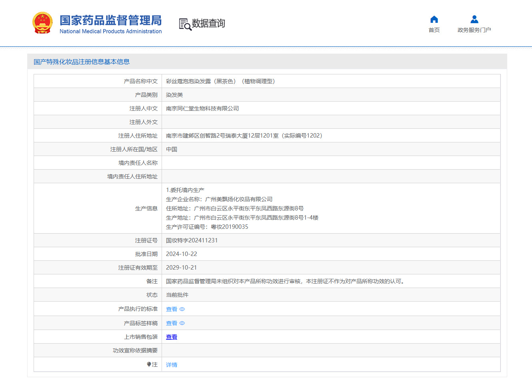This screenshot has width=532, height=392.
Task: Open the 查看 link for 产品标签样稿
Action: pyautogui.click(x=172, y=323)
